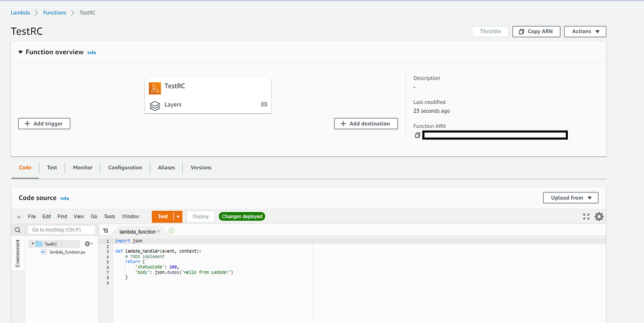Click the Deploy button

coord(201,217)
